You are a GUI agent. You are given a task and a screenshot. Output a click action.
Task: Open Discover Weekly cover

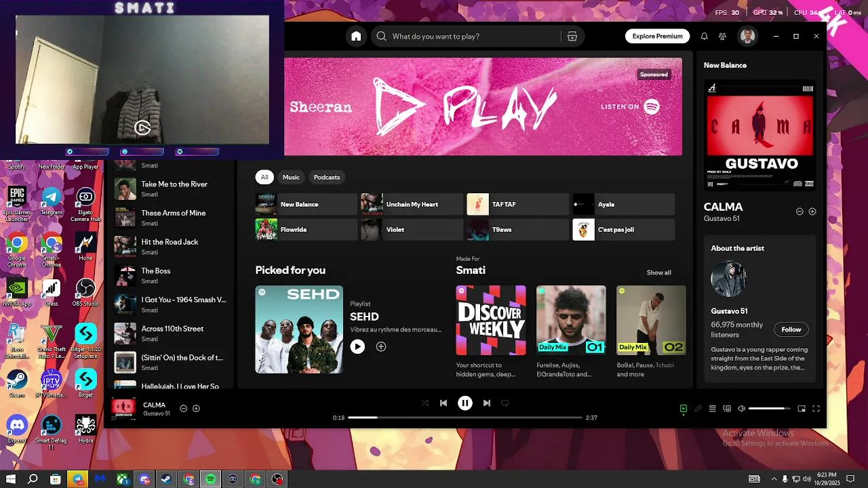[491, 320]
